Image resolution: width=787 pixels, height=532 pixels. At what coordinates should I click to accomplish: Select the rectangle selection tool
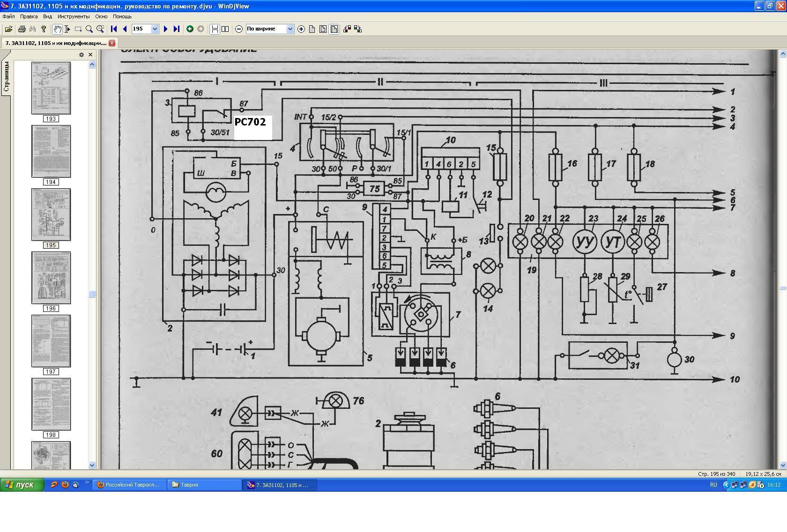pos(78,29)
